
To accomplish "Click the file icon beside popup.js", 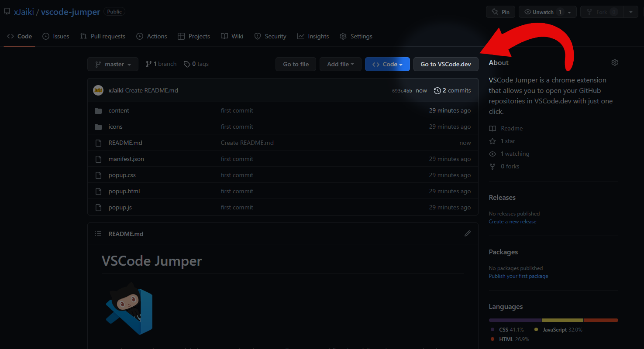I will pyautogui.click(x=98, y=208).
